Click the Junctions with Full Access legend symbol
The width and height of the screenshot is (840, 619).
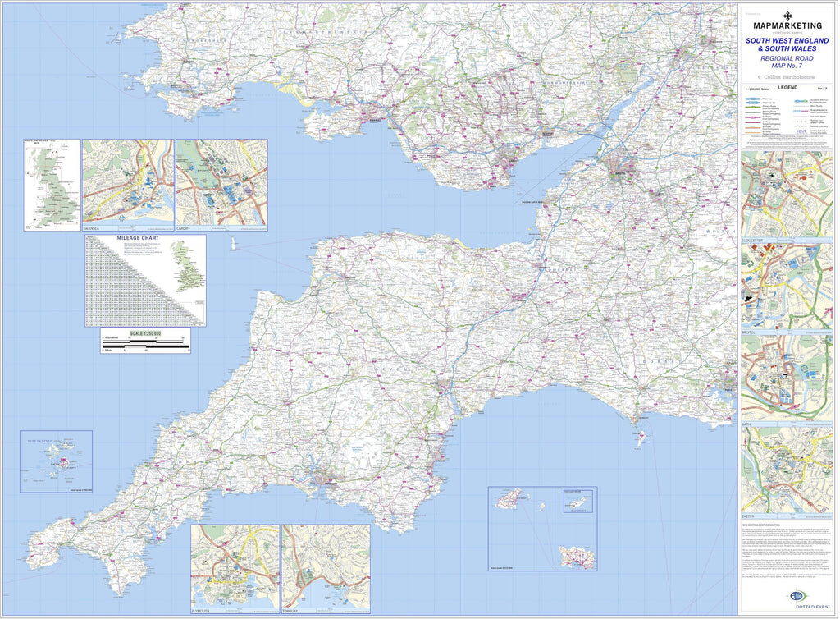pos(801,101)
